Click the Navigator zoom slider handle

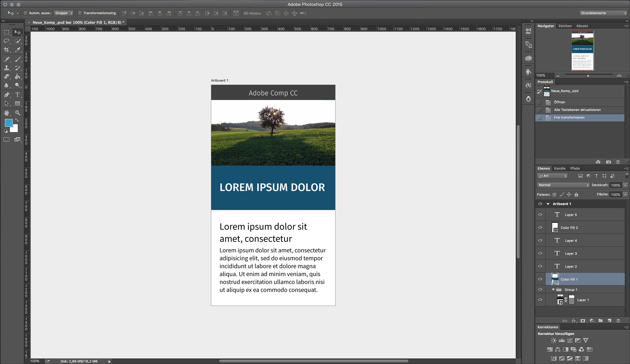(588, 76)
